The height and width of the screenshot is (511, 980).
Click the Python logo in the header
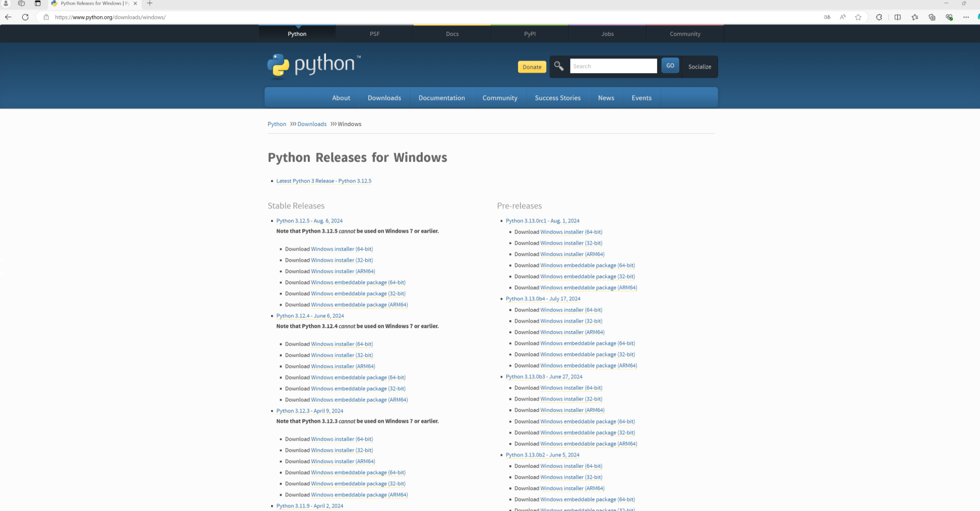coord(313,66)
